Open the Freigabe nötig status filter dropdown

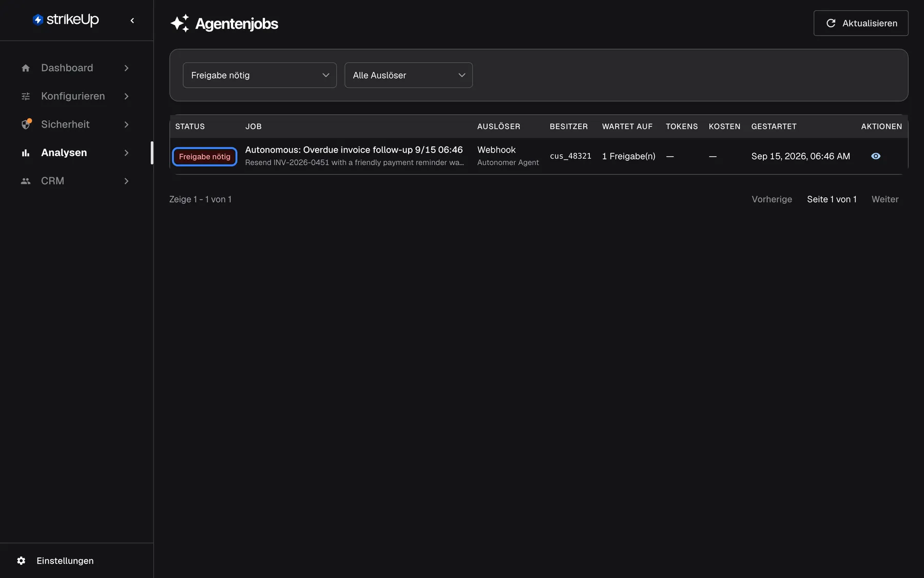(260, 75)
